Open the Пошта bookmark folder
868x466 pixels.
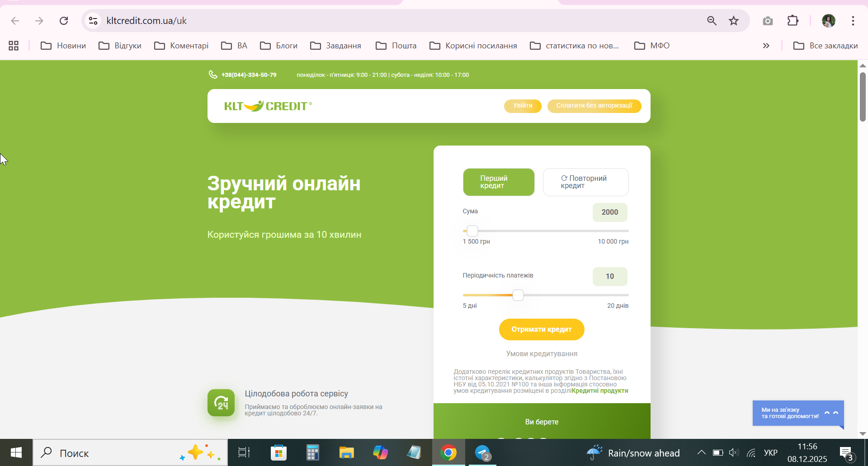pyautogui.click(x=396, y=46)
